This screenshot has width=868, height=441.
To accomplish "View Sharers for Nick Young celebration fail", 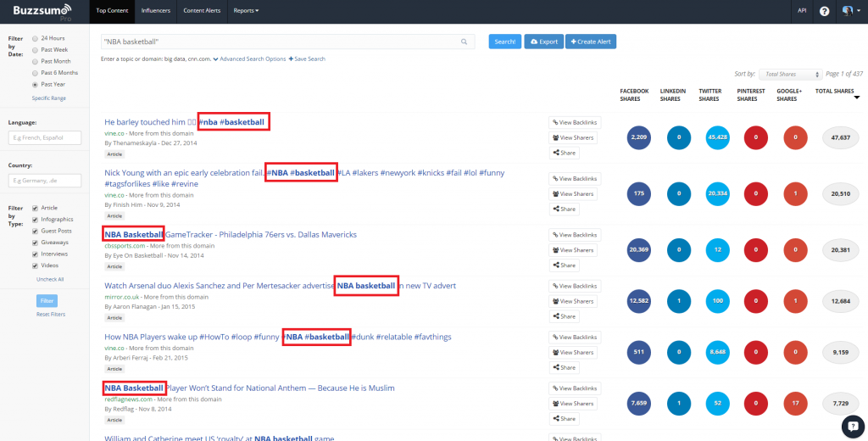I will coord(573,194).
